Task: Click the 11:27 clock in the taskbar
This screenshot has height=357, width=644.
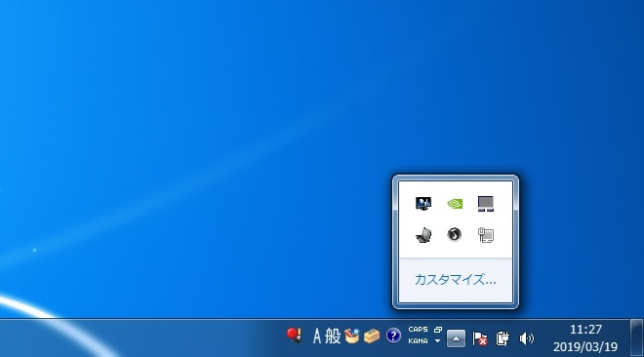Action: [585, 330]
